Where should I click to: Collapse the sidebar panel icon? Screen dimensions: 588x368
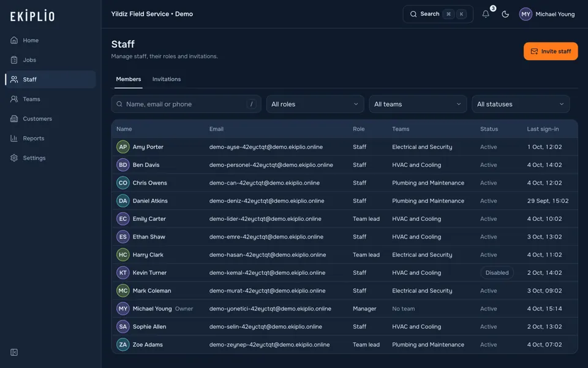(14, 352)
